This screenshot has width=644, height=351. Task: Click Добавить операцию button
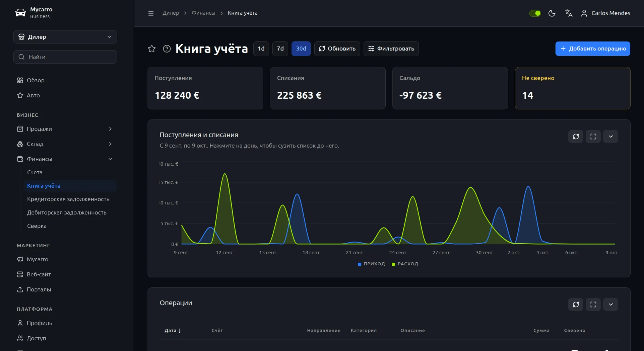point(593,49)
